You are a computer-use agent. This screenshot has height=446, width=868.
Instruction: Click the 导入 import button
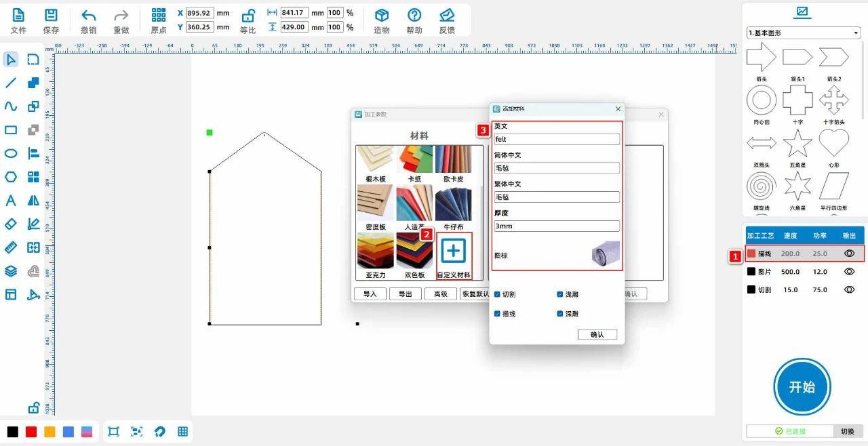pos(370,294)
